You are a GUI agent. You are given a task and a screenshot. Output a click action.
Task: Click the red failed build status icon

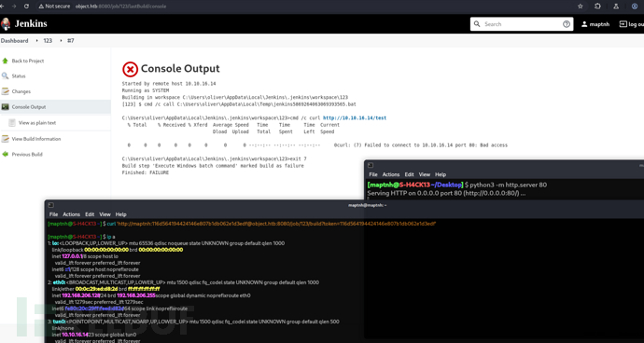point(130,69)
